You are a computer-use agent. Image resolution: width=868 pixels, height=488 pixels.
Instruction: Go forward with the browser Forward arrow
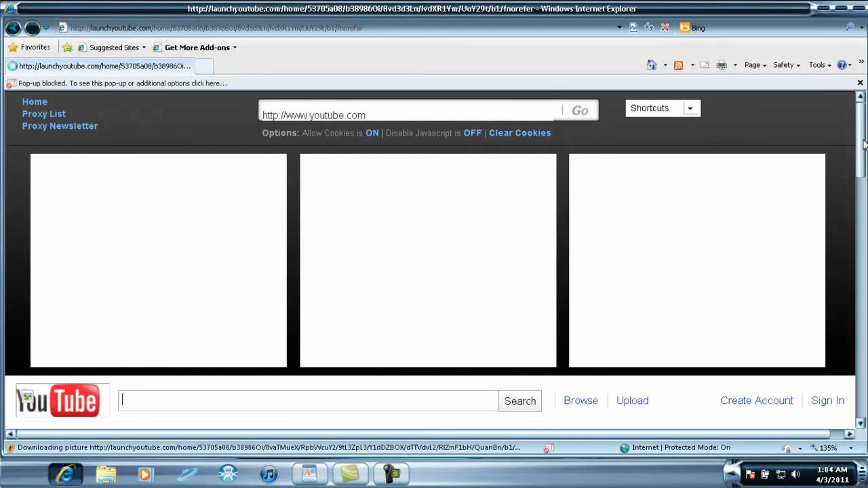click(32, 28)
